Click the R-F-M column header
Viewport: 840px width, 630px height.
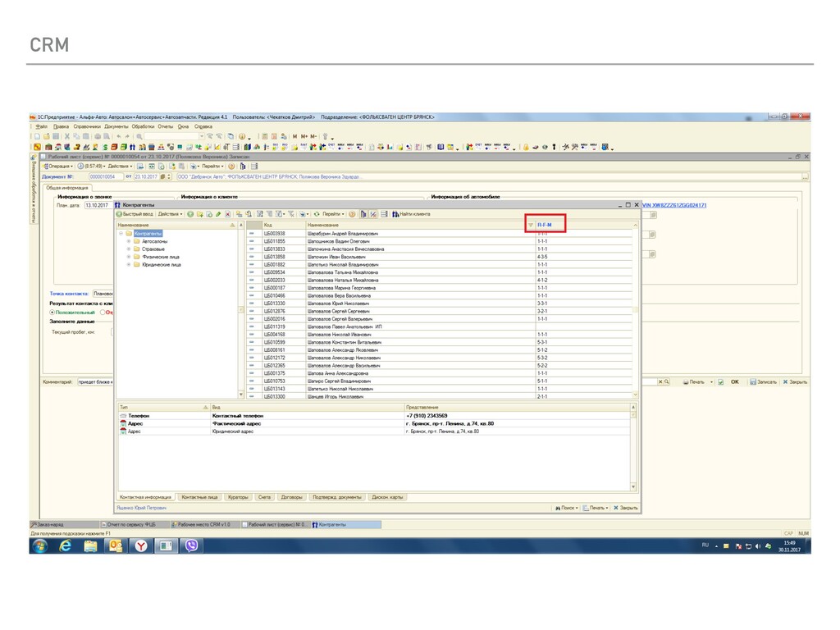point(545,224)
